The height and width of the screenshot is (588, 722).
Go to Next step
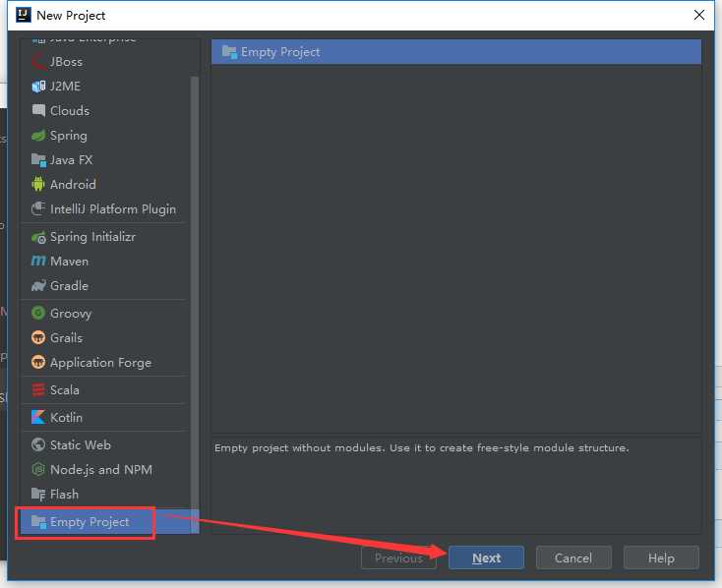click(x=486, y=558)
